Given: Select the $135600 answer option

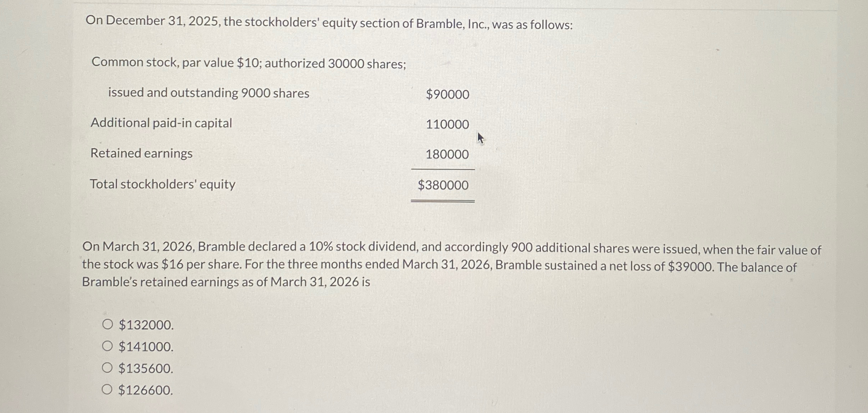Looking at the screenshot, I should tap(107, 368).
